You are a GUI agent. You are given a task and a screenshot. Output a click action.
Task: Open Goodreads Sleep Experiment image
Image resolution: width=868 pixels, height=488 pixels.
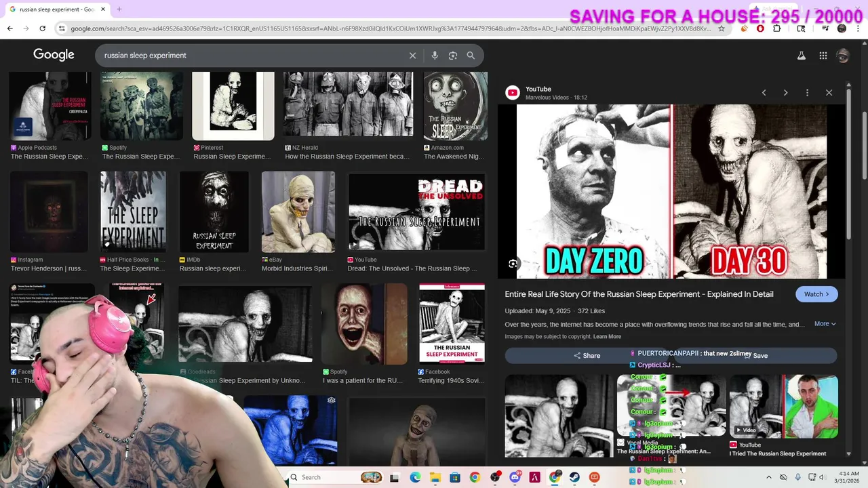pyautogui.click(x=245, y=324)
